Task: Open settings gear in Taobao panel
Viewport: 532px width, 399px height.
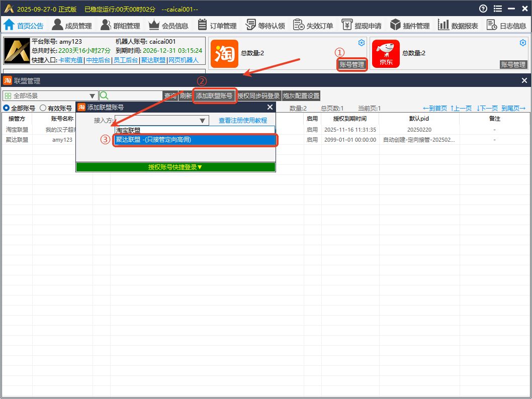Action: (x=361, y=43)
